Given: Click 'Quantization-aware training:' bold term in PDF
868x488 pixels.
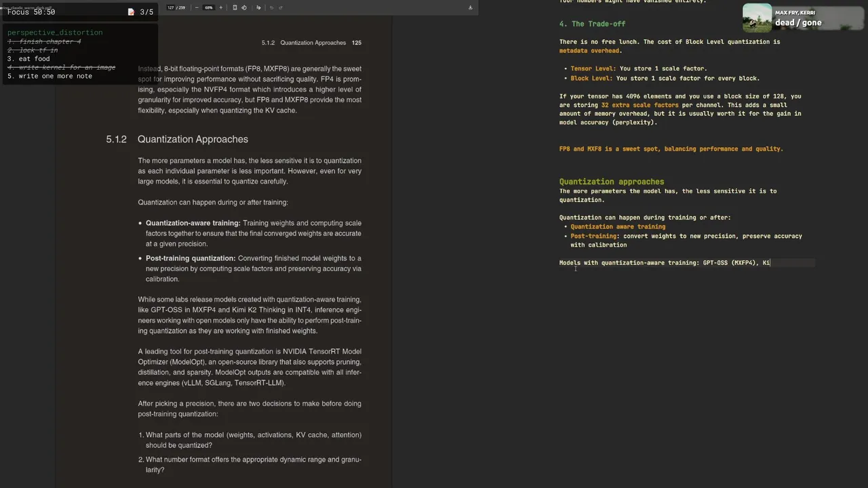Looking at the screenshot, I should 193,223.
